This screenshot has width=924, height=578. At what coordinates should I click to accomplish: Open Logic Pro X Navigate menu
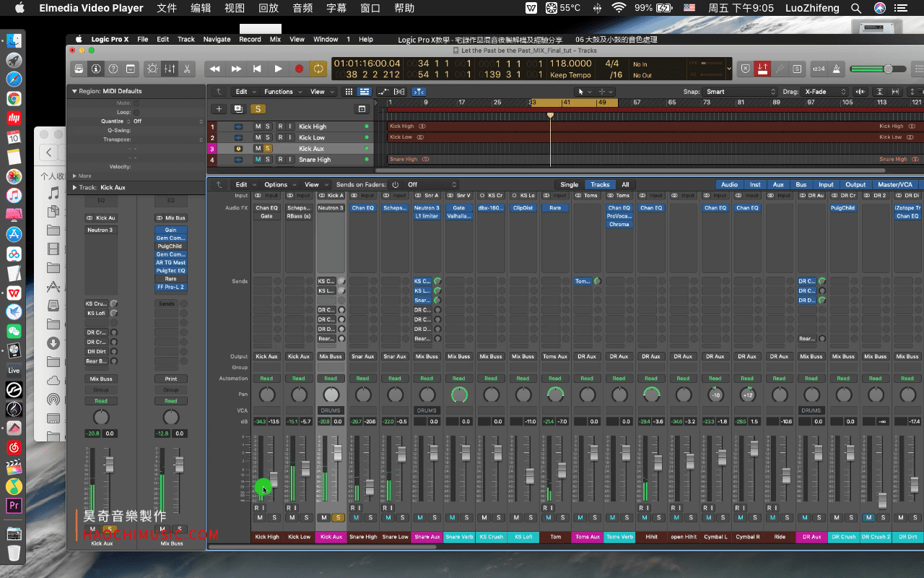217,39
